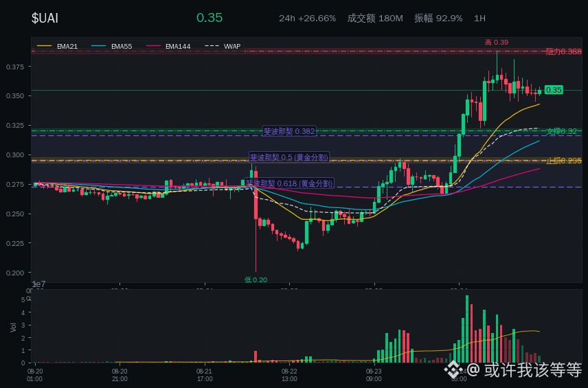588x388 pixels.
Task: Click the VWAP legend entry
Action: 223,47
